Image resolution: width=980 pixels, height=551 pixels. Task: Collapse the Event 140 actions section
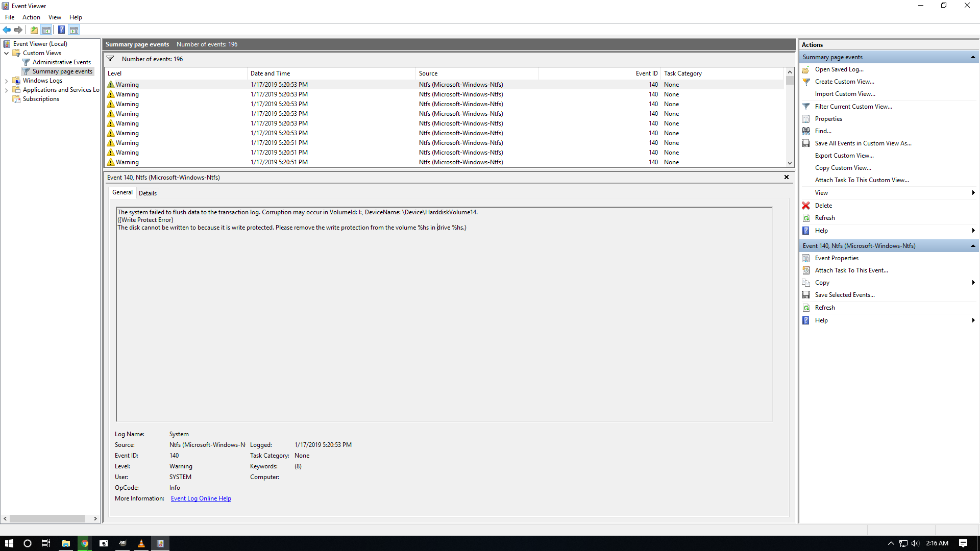pyautogui.click(x=973, y=246)
